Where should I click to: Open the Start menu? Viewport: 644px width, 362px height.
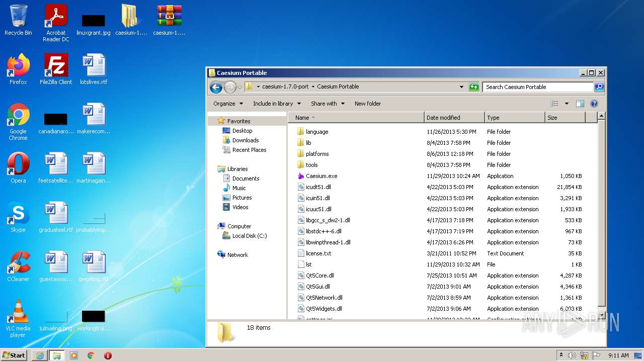(x=14, y=355)
